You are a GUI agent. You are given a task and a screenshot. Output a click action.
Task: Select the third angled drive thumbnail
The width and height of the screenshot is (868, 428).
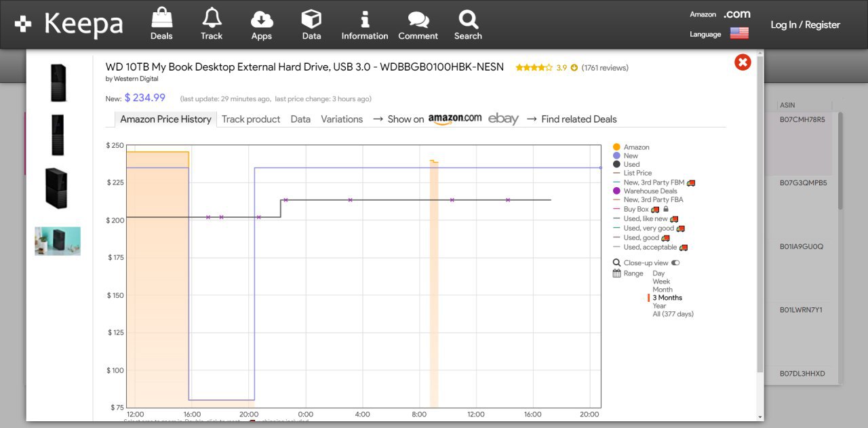56,188
